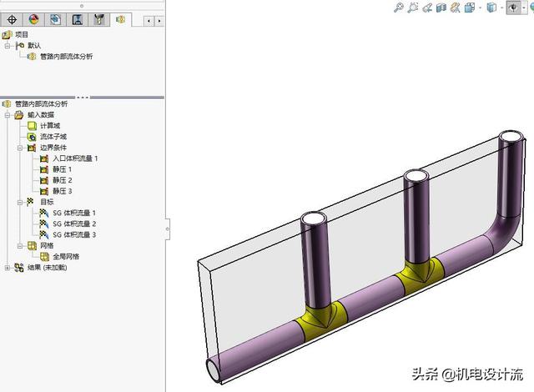The height and width of the screenshot is (392, 534).
Task: Select the 静压 1 item
Action: coord(63,169)
